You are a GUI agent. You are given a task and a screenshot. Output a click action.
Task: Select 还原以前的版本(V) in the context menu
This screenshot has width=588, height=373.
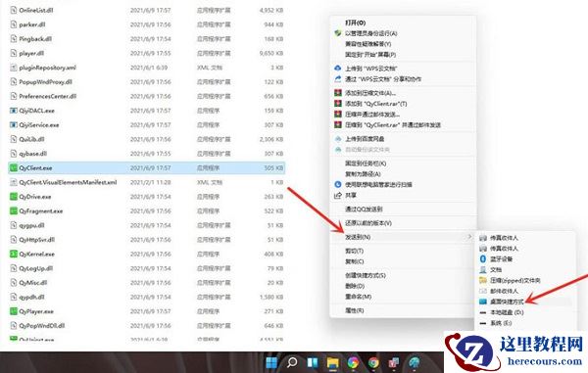pos(368,223)
